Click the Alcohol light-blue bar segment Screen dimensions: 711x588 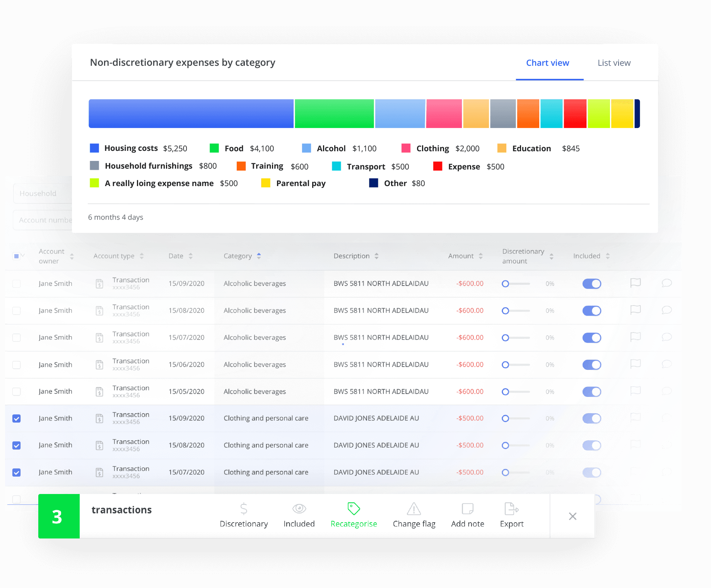[400, 113]
